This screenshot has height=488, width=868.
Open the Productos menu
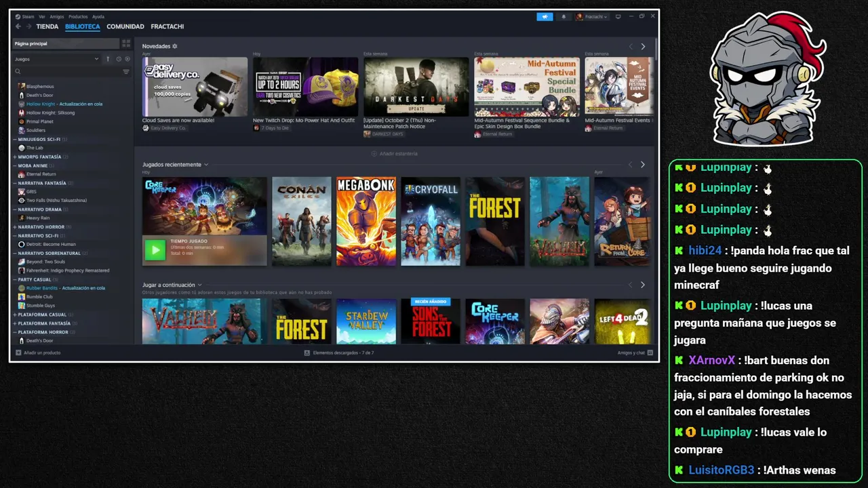pos(78,16)
